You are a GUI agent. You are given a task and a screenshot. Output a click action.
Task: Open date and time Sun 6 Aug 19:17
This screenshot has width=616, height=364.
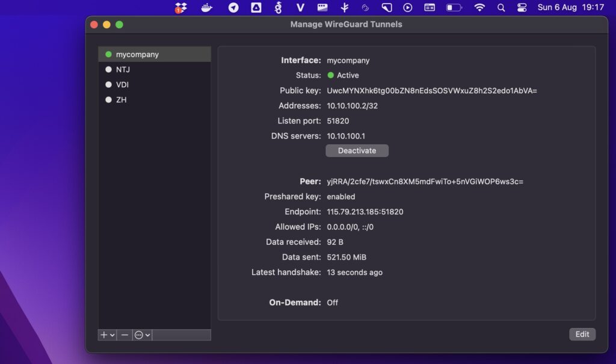pyautogui.click(x=570, y=7)
